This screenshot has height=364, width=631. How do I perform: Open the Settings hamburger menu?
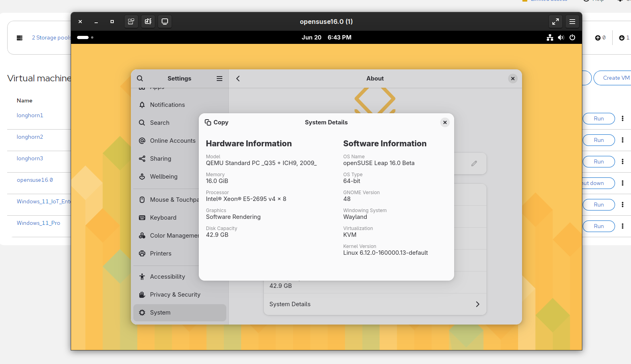(x=220, y=79)
